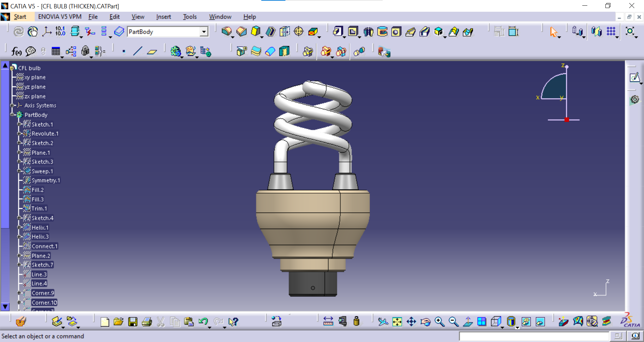The image size is (644, 342).
Task: Open the Start menu
Action: (20, 17)
